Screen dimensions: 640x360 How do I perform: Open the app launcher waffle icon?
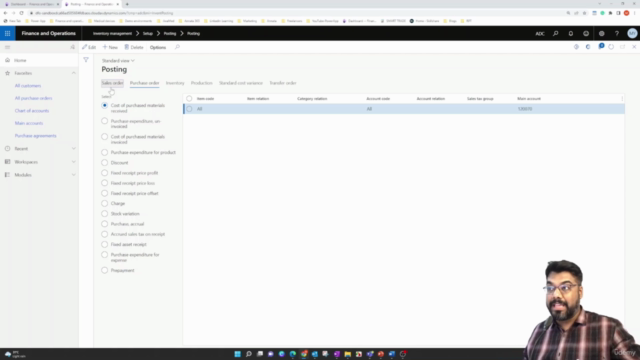coord(7,33)
